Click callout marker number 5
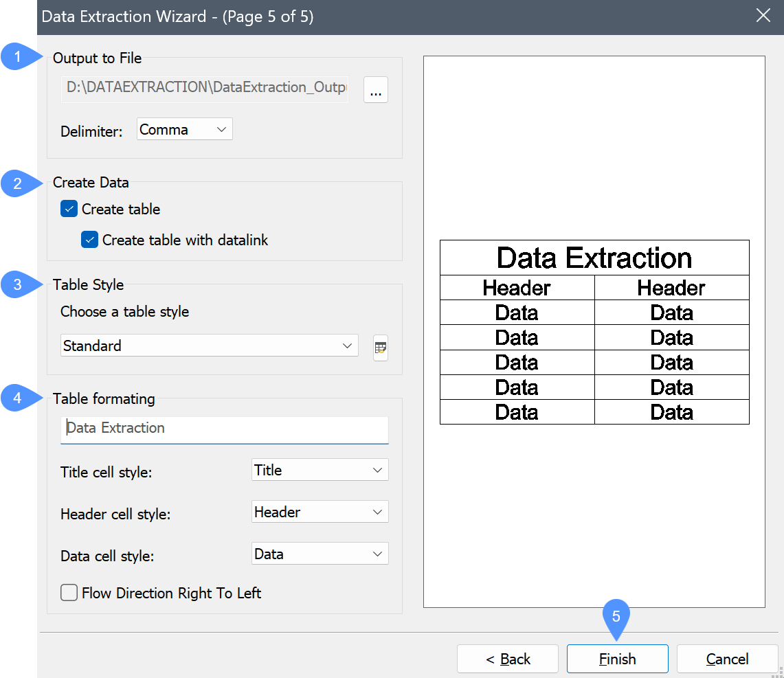This screenshot has width=784, height=678. [x=616, y=617]
